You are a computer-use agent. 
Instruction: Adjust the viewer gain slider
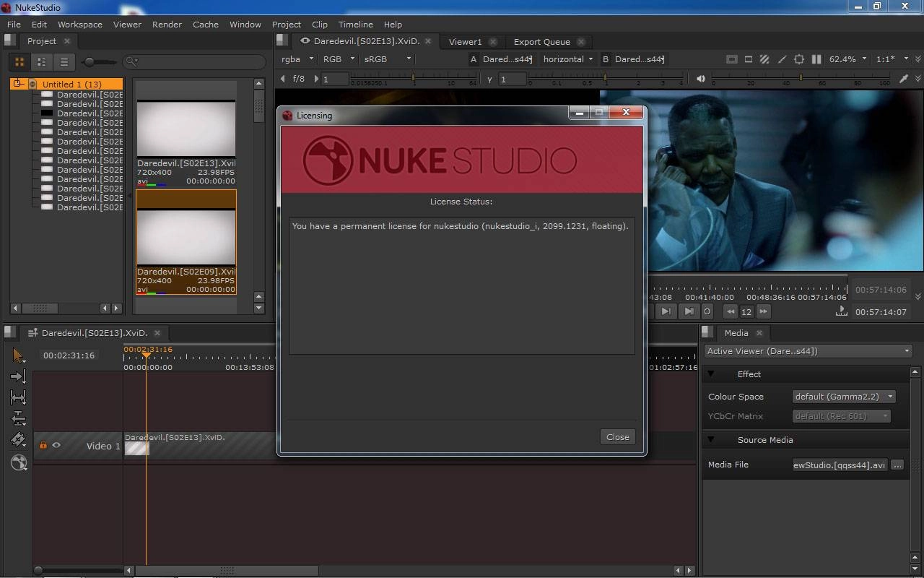pyautogui.click(x=414, y=79)
